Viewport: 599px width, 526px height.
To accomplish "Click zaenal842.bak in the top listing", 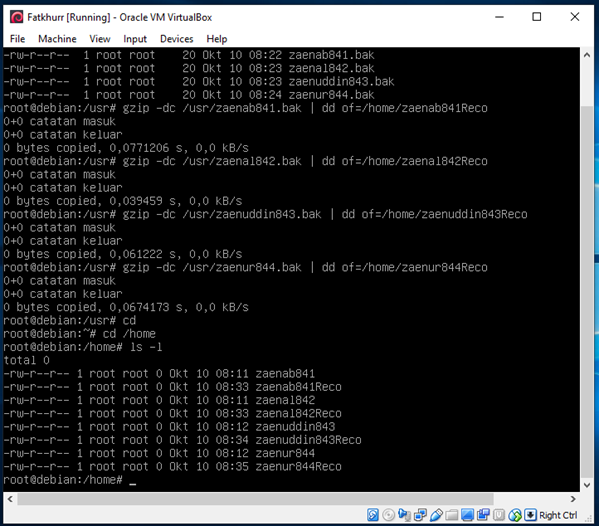I will [331, 68].
